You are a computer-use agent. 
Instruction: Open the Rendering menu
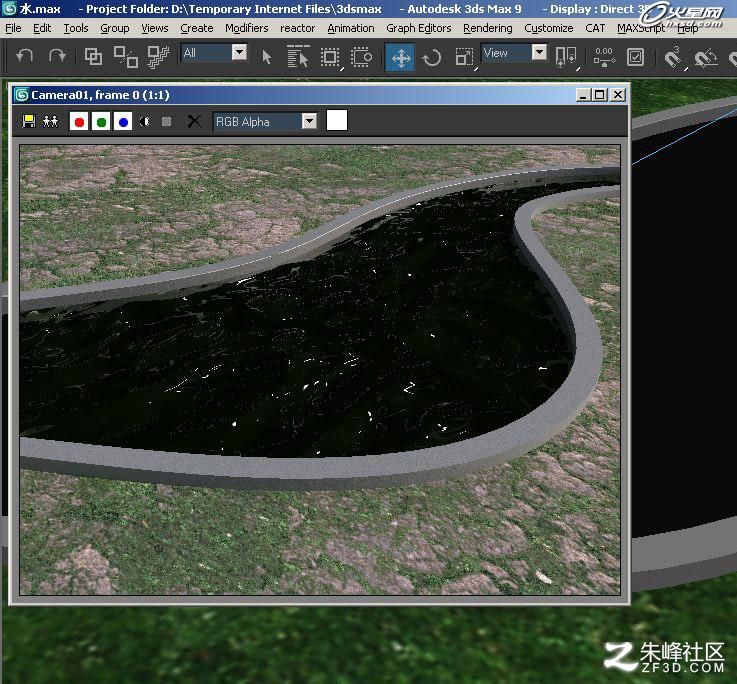(x=487, y=28)
